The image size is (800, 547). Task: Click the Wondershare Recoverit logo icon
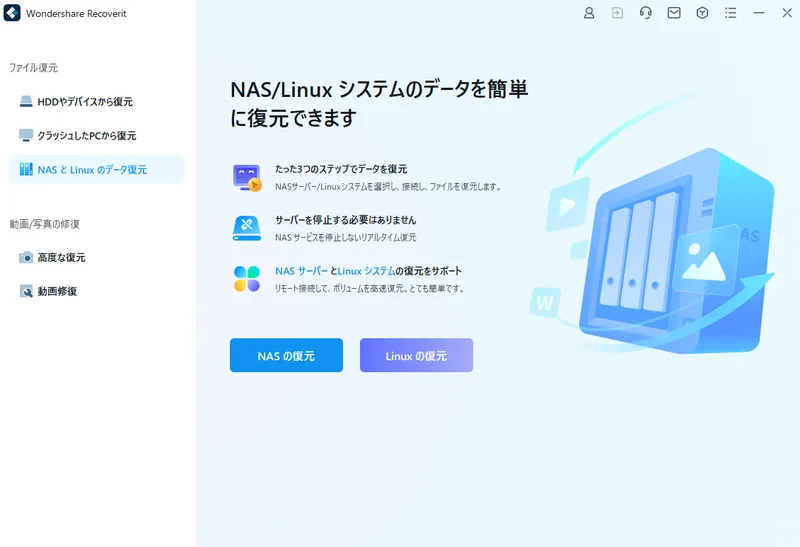pyautogui.click(x=12, y=13)
